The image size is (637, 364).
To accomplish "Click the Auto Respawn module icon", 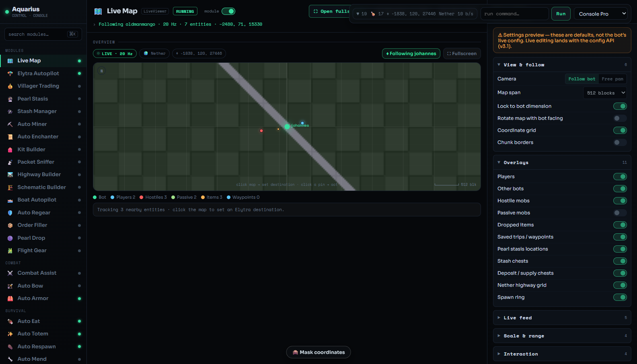I will point(10,347).
